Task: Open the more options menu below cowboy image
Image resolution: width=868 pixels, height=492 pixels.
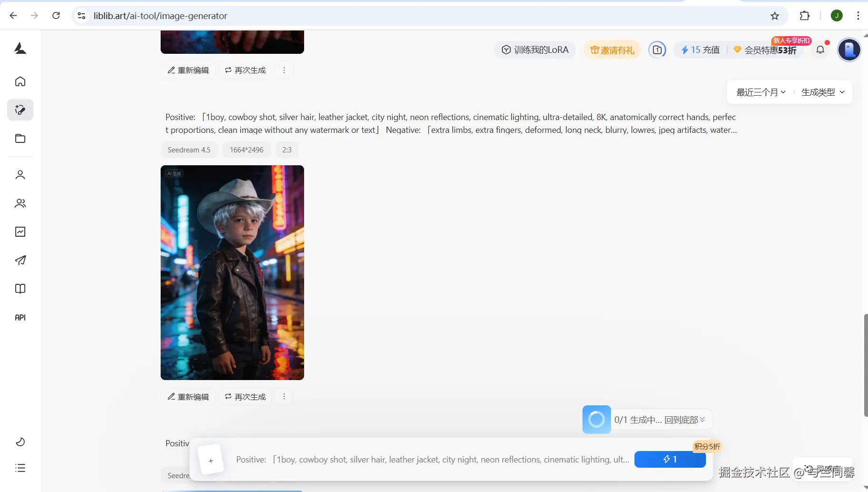Action: [x=284, y=397]
